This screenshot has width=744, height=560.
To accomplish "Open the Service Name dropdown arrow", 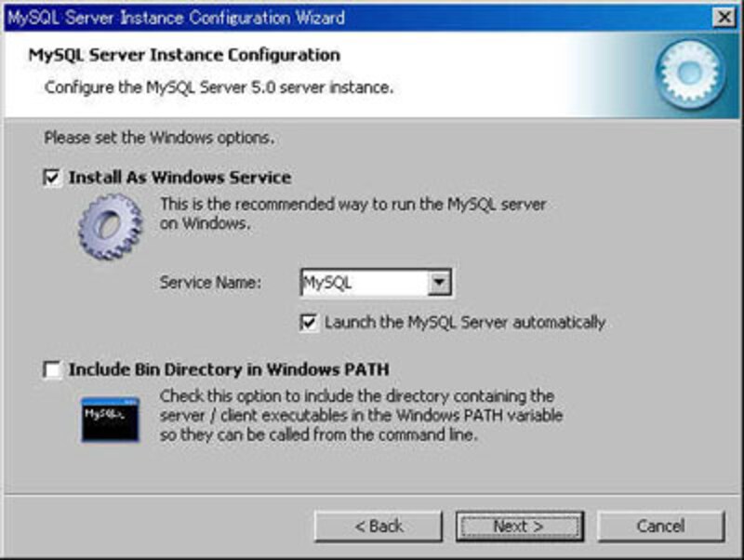I will (x=439, y=283).
